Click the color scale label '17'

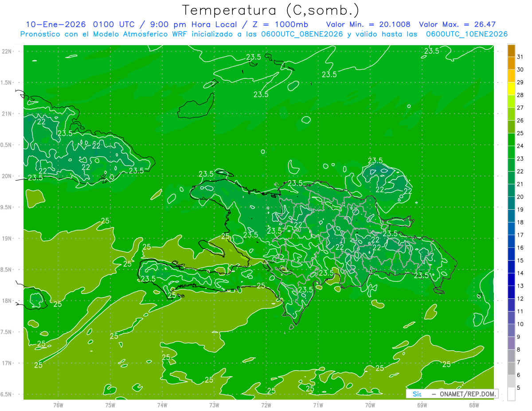[x=520, y=235]
